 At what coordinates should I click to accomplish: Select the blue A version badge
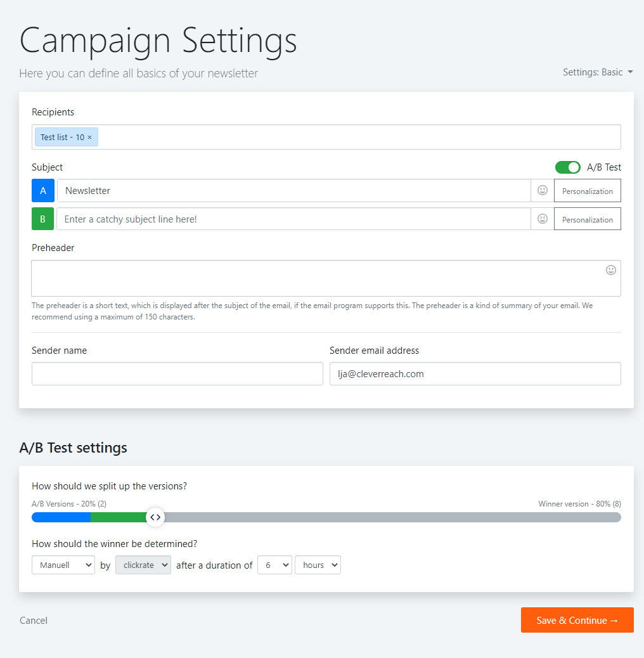click(x=43, y=191)
